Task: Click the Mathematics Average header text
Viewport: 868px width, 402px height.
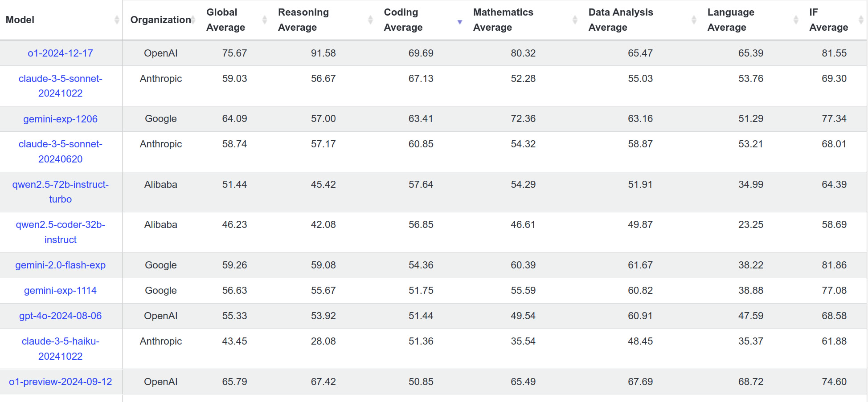Action: [x=503, y=20]
